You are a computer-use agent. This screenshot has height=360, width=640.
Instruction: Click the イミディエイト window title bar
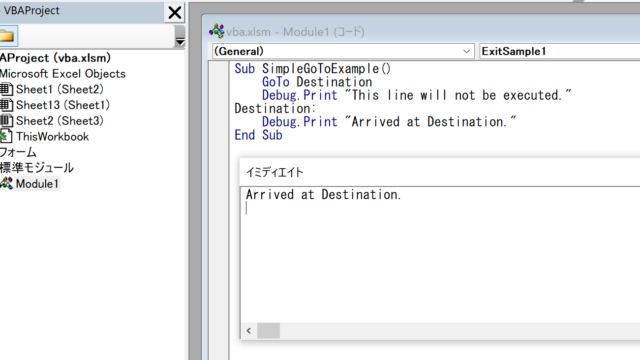coord(440,172)
